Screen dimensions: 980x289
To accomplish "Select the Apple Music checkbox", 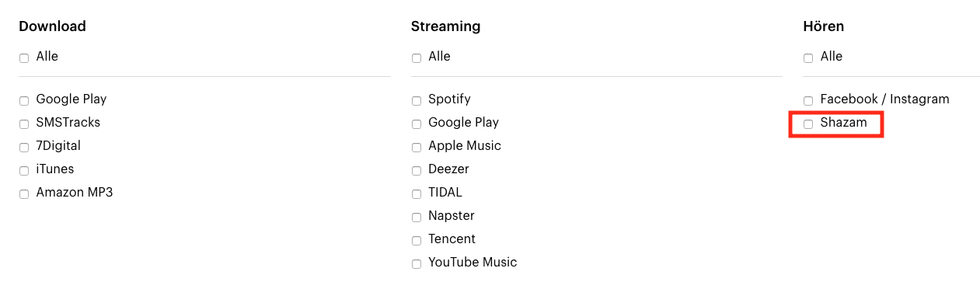I will coord(417,148).
